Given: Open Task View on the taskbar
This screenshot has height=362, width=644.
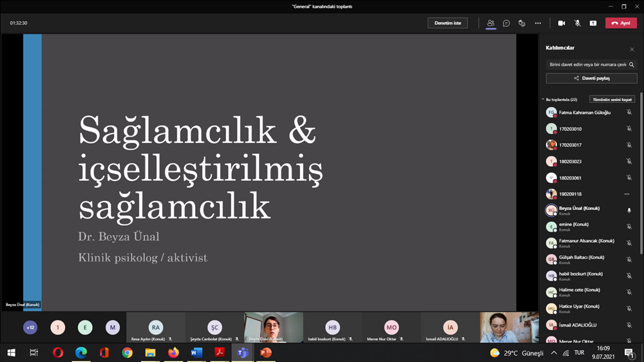Looking at the screenshot, I should coord(33,352).
